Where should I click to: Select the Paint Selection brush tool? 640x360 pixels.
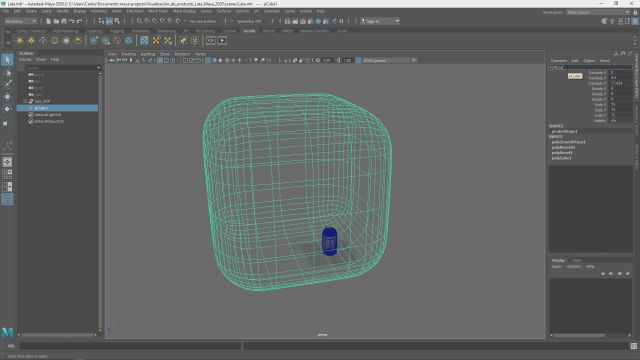click(7, 84)
